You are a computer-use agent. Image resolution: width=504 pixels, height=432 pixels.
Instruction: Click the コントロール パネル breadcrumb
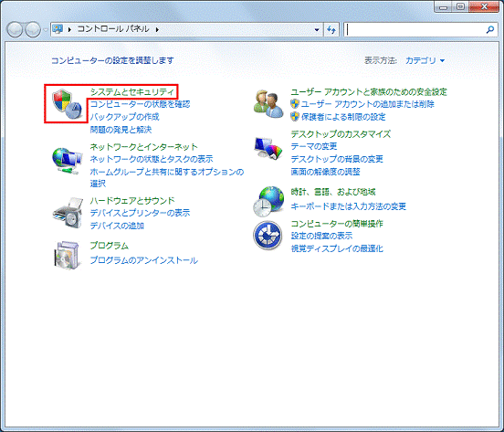[x=113, y=29]
